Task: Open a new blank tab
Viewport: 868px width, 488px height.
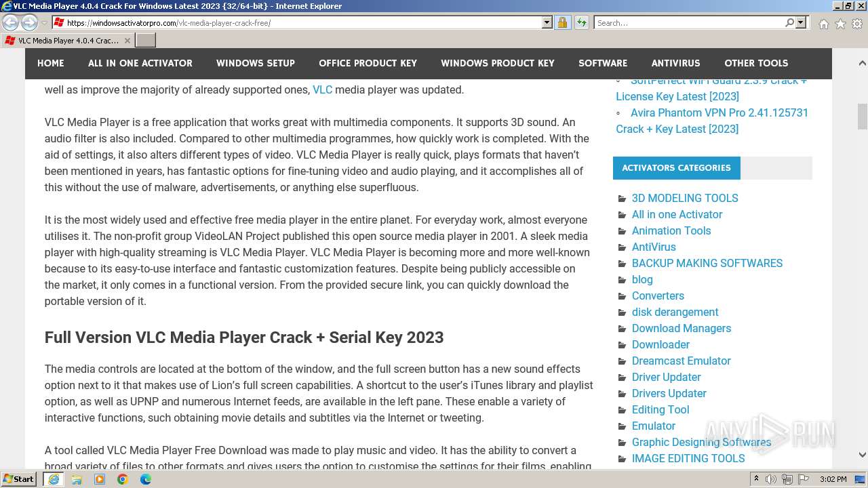Action: [146, 41]
